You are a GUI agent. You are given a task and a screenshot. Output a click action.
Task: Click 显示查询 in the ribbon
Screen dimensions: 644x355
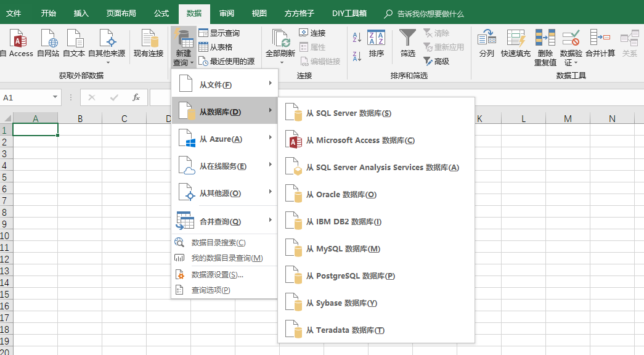219,33
